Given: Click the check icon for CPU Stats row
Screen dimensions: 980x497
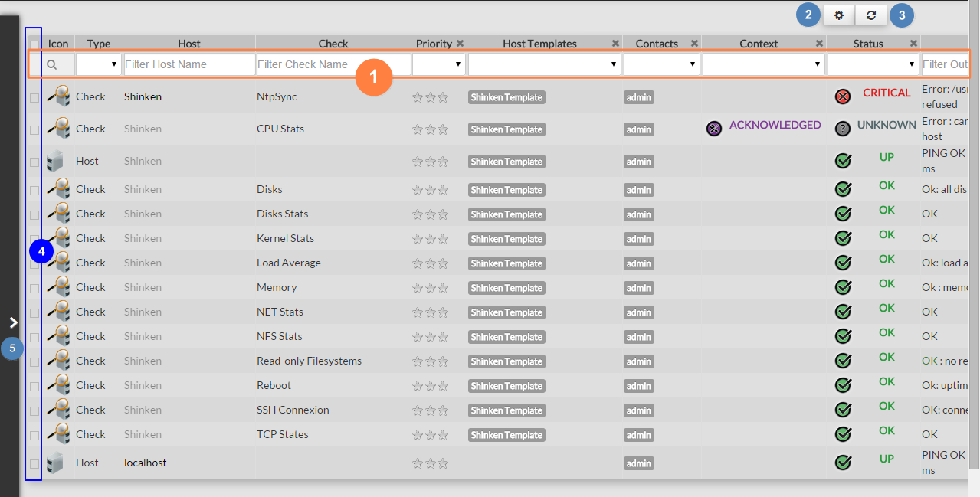Looking at the screenshot, I should (x=58, y=129).
